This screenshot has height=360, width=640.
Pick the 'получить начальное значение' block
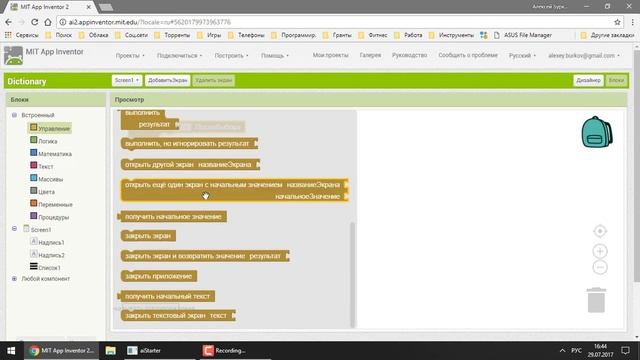[173, 216]
